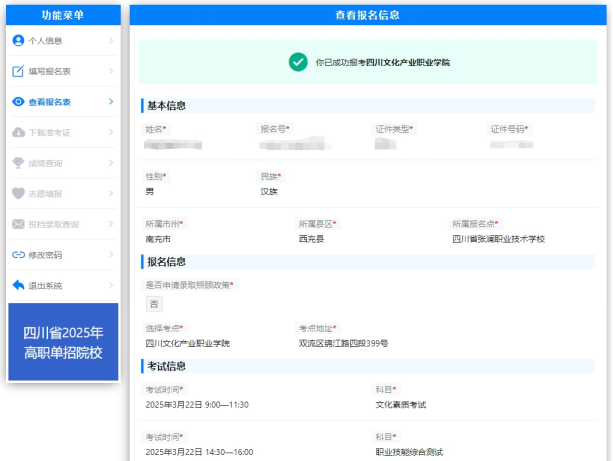This screenshot has height=461, width=613.
Task: Click the subject 职业技能综合测试
Action: [409, 452]
